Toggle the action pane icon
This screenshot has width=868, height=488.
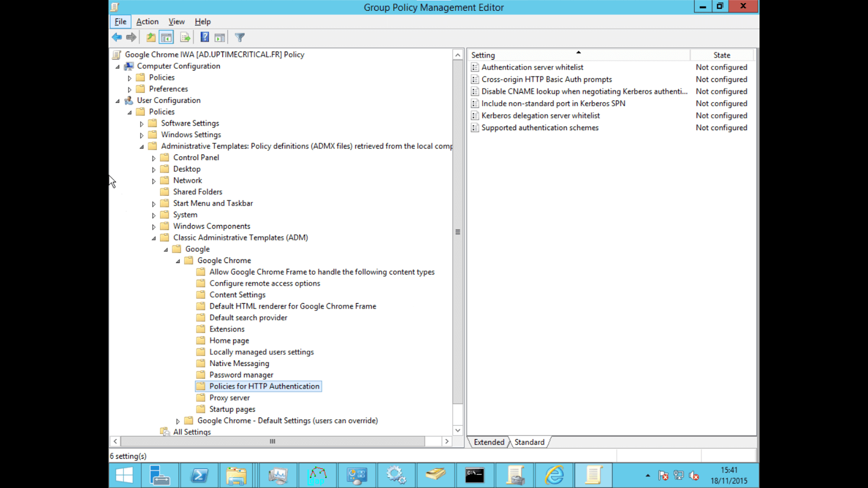click(x=220, y=37)
